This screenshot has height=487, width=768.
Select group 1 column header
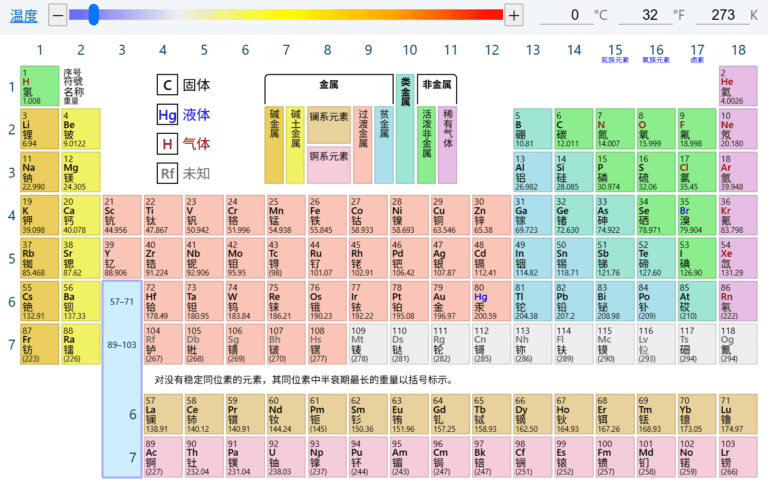40,49
